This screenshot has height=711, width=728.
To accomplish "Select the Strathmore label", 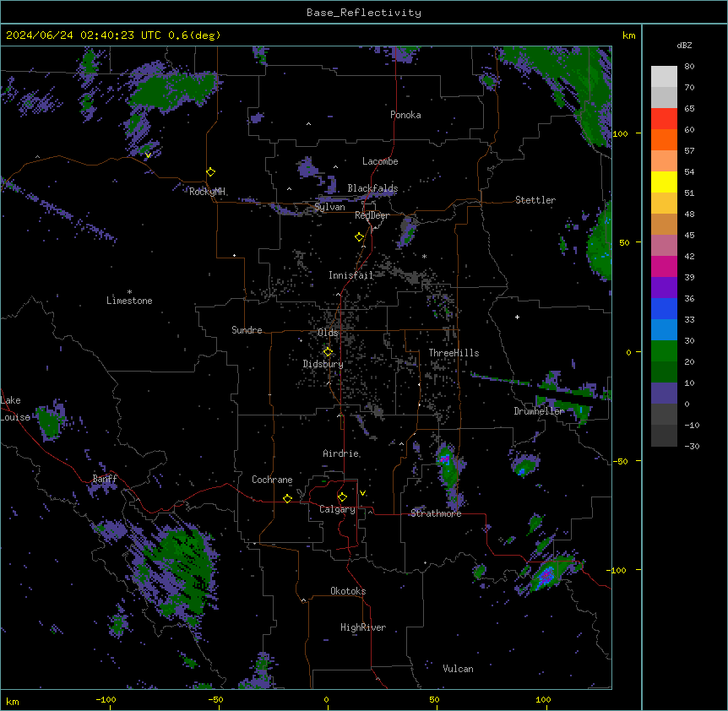I will tap(436, 513).
